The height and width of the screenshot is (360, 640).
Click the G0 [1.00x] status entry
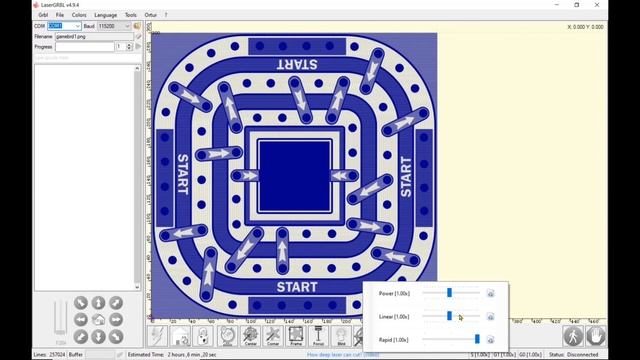[x=530, y=355]
